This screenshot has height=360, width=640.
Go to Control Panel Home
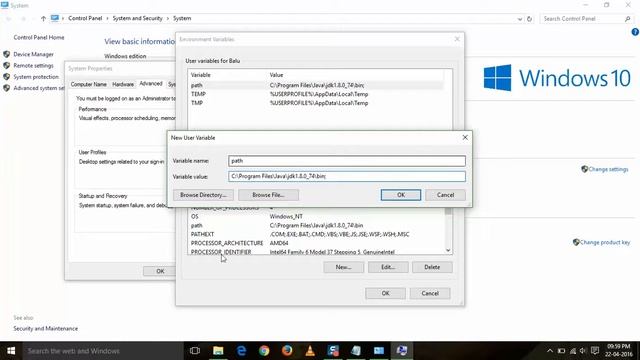coord(39,38)
